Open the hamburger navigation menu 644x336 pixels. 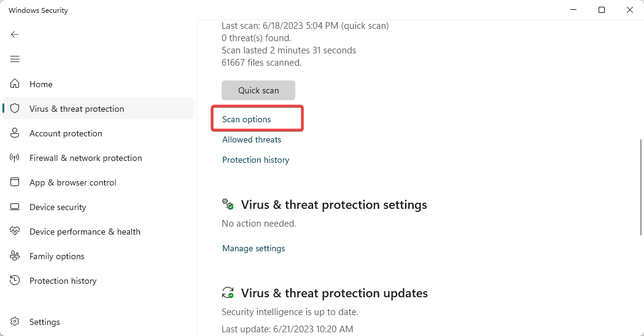(x=15, y=59)
